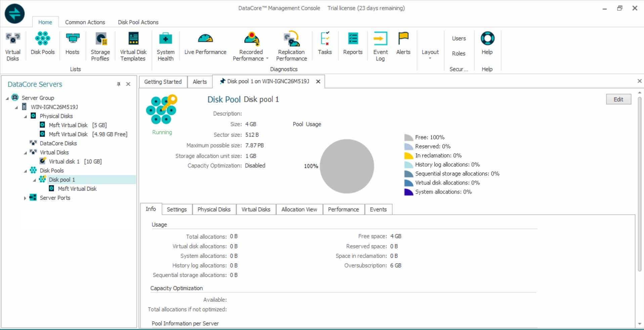Click the Edit button for Disk pool 1
The height and width of the screenshot is (330, 644).
618,99
